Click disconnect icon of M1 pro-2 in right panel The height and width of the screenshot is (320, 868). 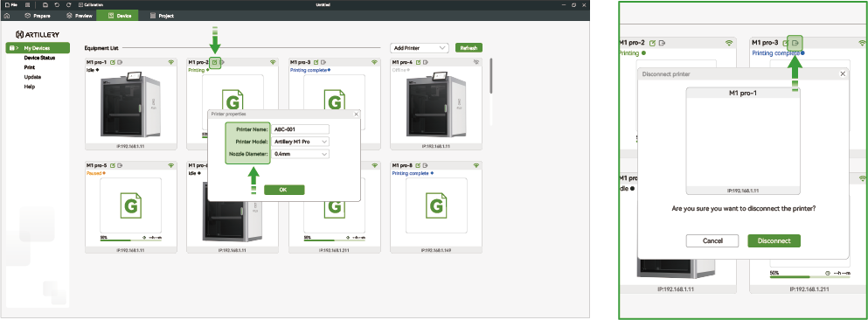click(662, 43)
